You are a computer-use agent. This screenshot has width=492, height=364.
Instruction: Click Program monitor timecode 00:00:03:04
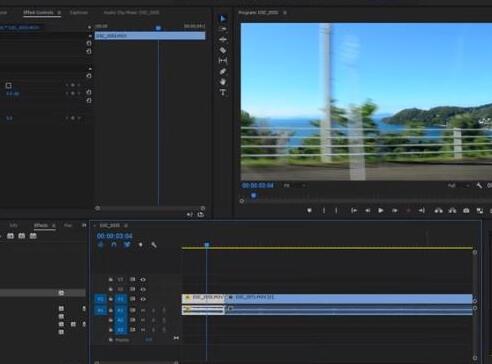click(x=257, y=186)
